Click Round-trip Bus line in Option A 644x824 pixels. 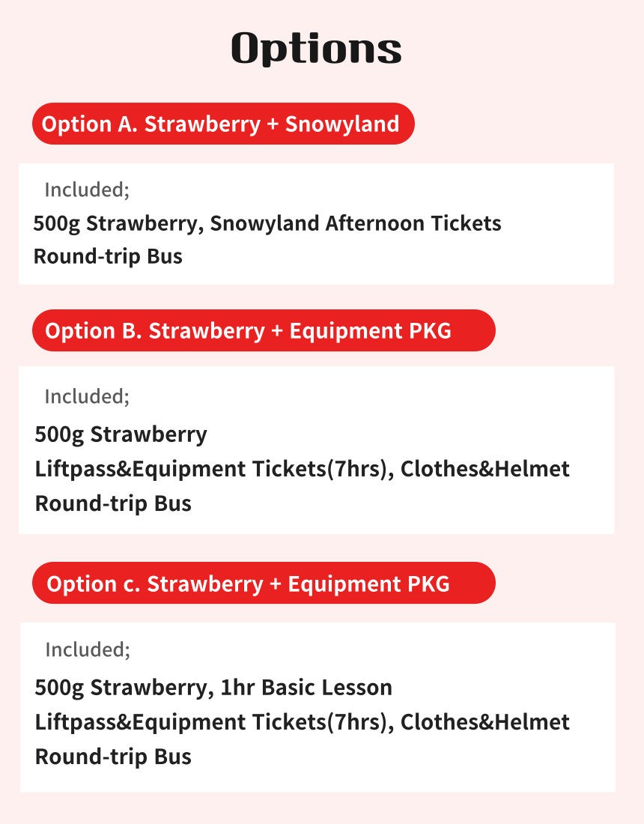point(108,256)
